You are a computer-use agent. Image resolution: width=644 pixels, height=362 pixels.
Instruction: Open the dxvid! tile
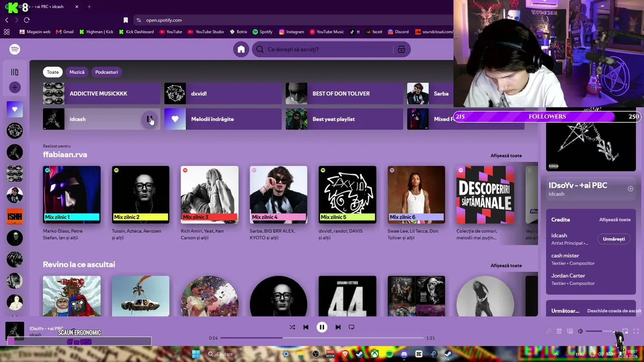[x=223, y=94]
